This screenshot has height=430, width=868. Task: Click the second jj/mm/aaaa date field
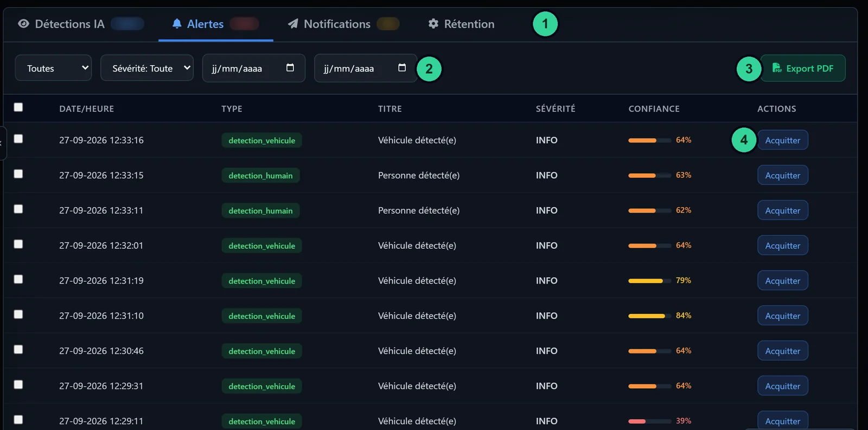[366, 68]
